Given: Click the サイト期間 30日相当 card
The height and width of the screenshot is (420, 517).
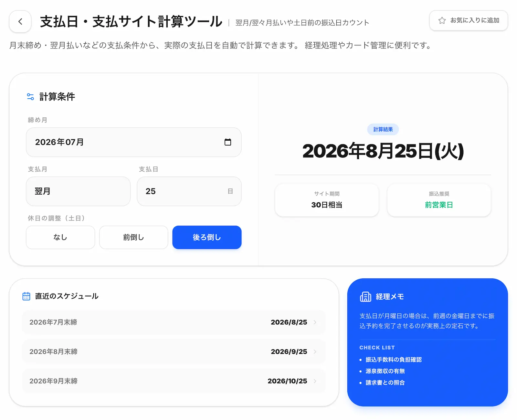Looking at the screenshot, I should (327, 200).
